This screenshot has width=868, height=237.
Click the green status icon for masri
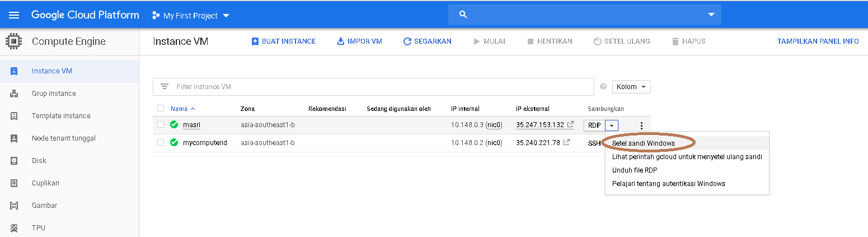click(174, 125)
